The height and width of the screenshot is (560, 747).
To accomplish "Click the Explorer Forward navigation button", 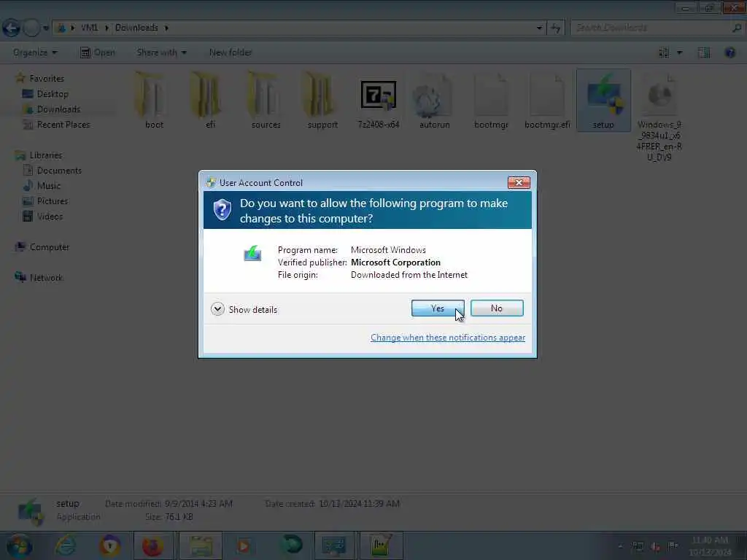I will coord(31,28).
